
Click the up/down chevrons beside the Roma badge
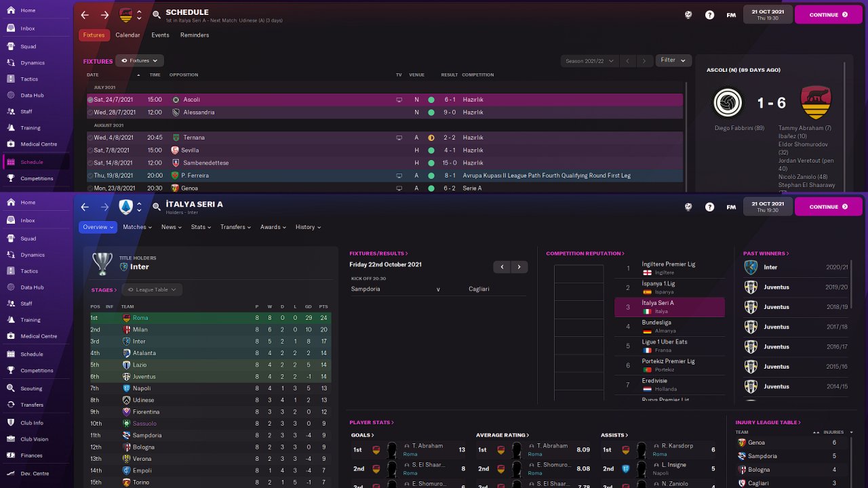coord(139,15)
